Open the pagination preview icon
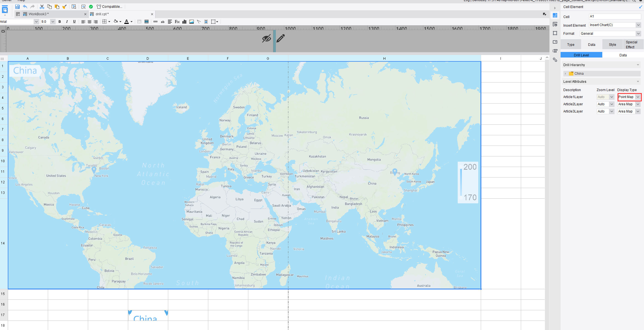 (83, 7)
